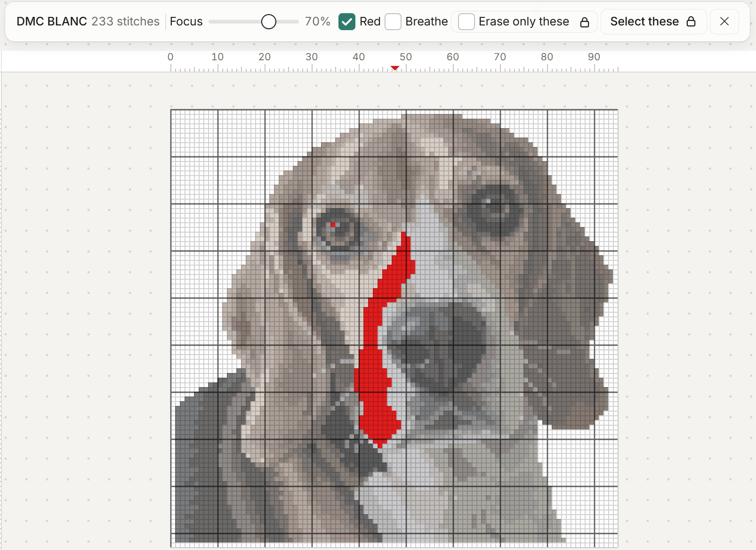The height and width of the screenshot is (550, 756).
Task: Click the Focus slider handle
Action: [x=269, y=22]
